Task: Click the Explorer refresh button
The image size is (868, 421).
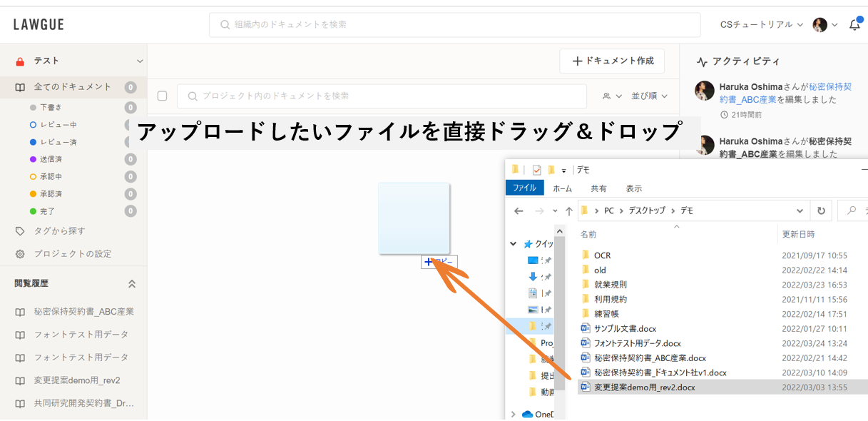Action: [821, 211]
